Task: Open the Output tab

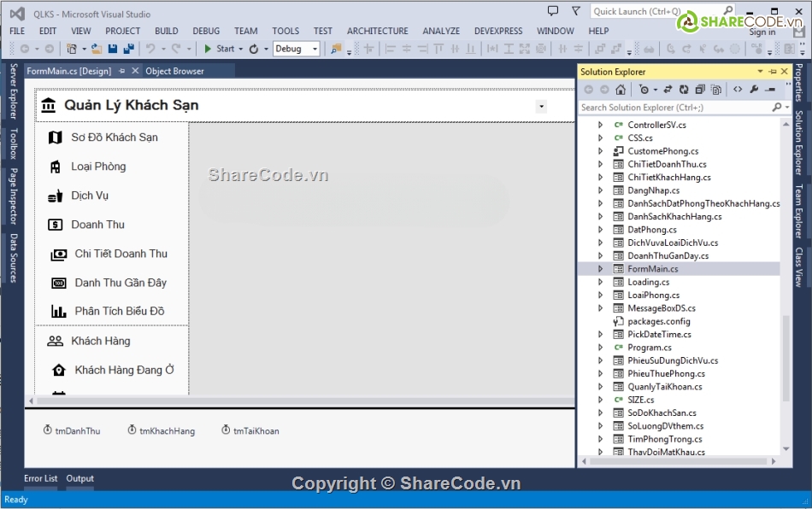Action: click(79, 478)
